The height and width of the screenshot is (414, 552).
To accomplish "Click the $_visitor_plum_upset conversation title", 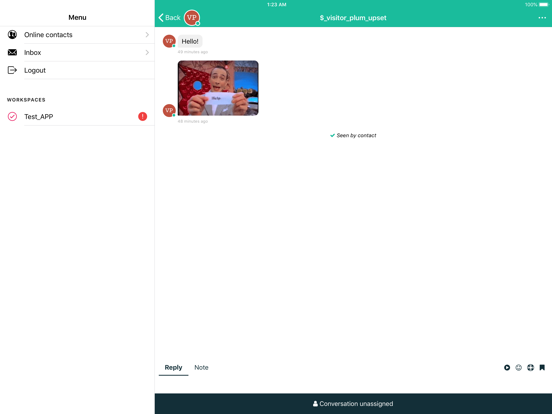I will tap(353, 18).
